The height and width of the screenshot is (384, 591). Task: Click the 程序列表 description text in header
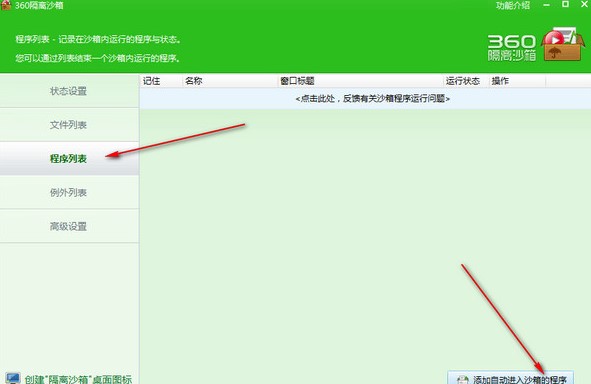[98, 39]
